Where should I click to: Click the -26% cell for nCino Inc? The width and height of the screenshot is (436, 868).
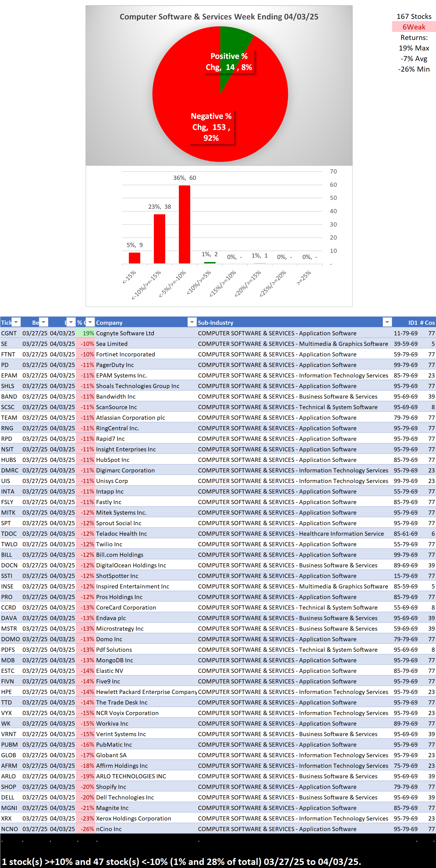85,829
